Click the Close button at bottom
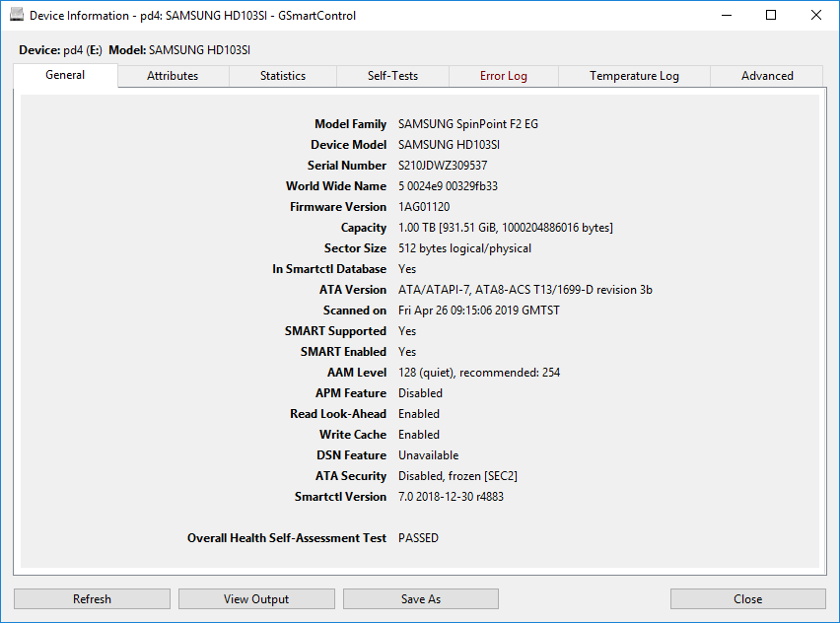Image resolution: width=840 pixels, height=623 pixels. click(748, 599)
